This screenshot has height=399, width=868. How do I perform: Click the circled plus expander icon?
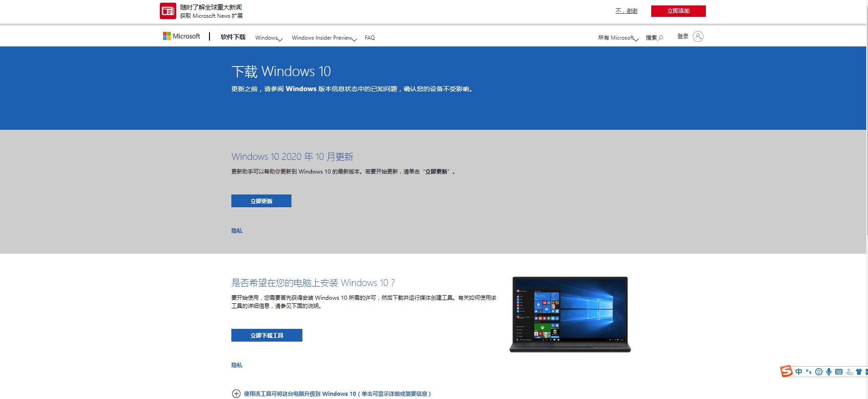click(236, 394)
